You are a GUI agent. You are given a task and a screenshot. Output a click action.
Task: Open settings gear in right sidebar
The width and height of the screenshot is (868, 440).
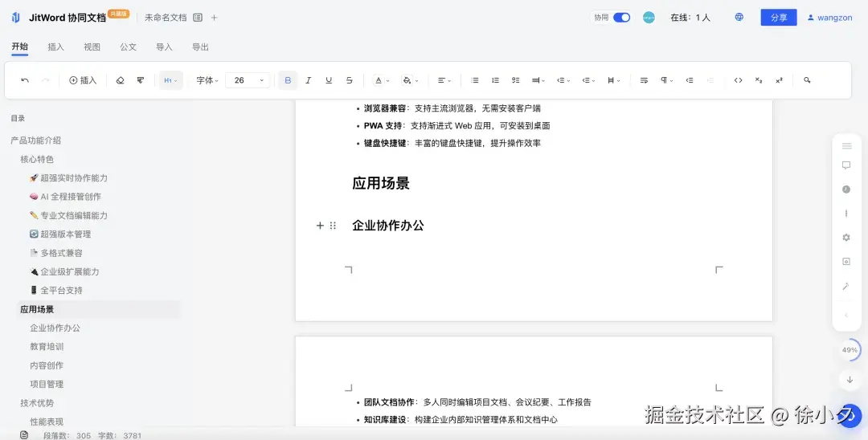(x=846, y=237)
